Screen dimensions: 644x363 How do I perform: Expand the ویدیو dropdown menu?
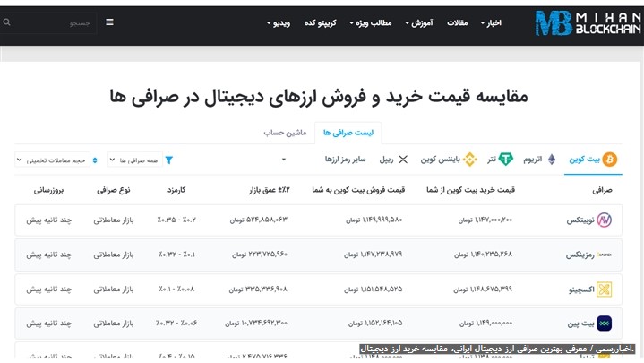[279, 23]
